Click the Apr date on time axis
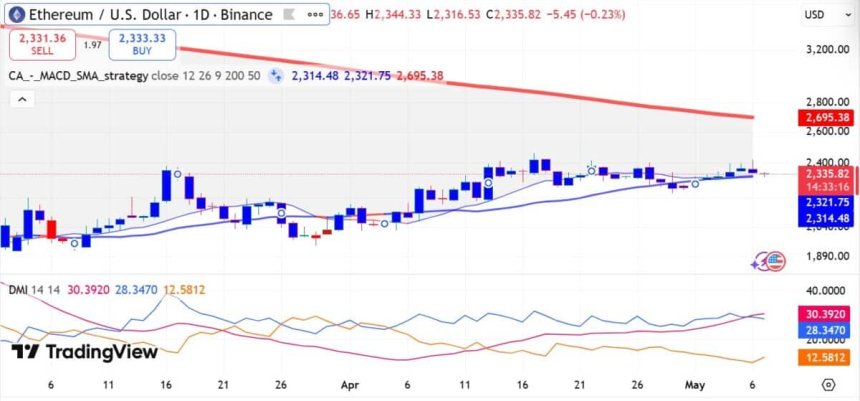The height and width of the screenshot is (401, 860). click(349, 385)
